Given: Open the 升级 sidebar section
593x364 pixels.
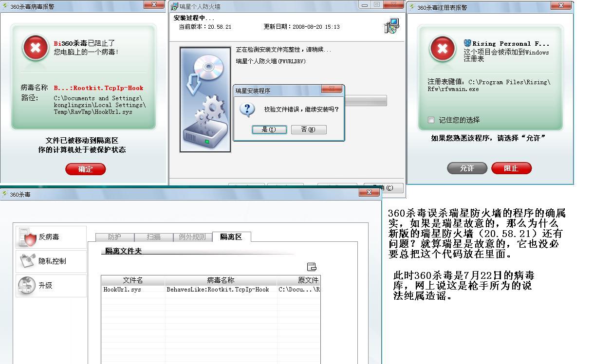Looking at the screenshot, I should click(51, 286).
